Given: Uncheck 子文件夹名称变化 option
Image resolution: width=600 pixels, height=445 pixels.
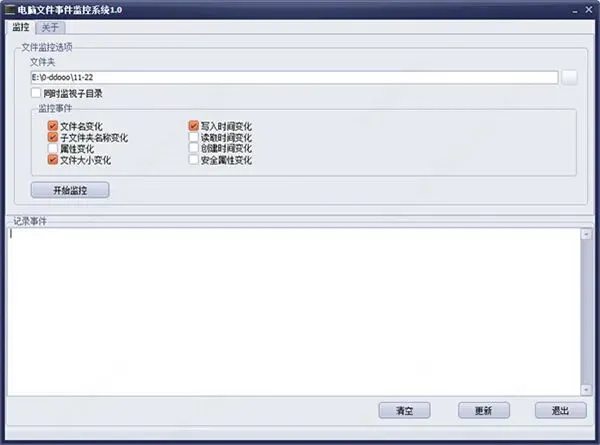Looking at the screenshot, I should (53, 137).
